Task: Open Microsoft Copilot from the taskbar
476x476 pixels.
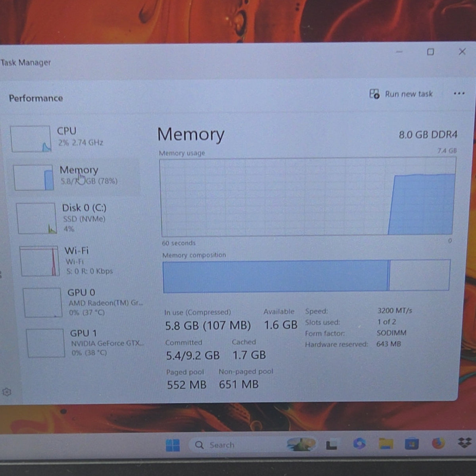Action: pos(359,443)
